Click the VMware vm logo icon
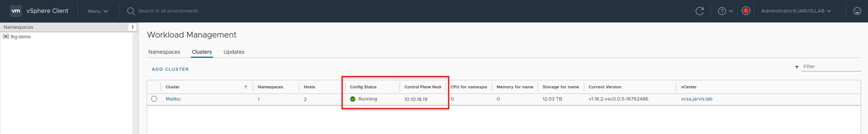The height and width of the screenshot is (134, 868). coord(16,11)
